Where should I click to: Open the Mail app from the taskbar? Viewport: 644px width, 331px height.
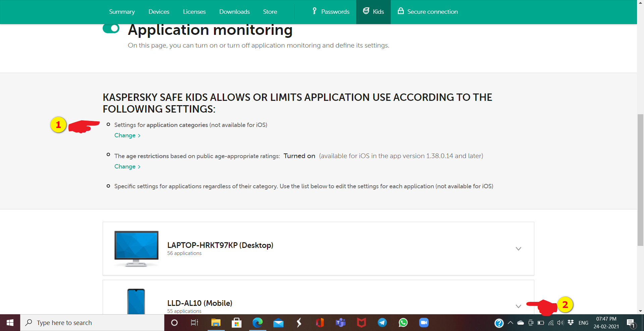coord(278,323)
